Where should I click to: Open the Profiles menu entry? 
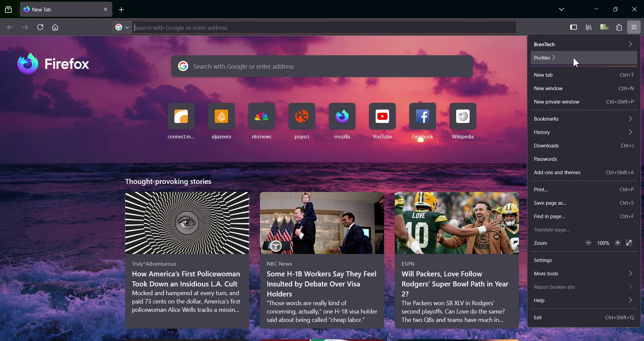584,58
